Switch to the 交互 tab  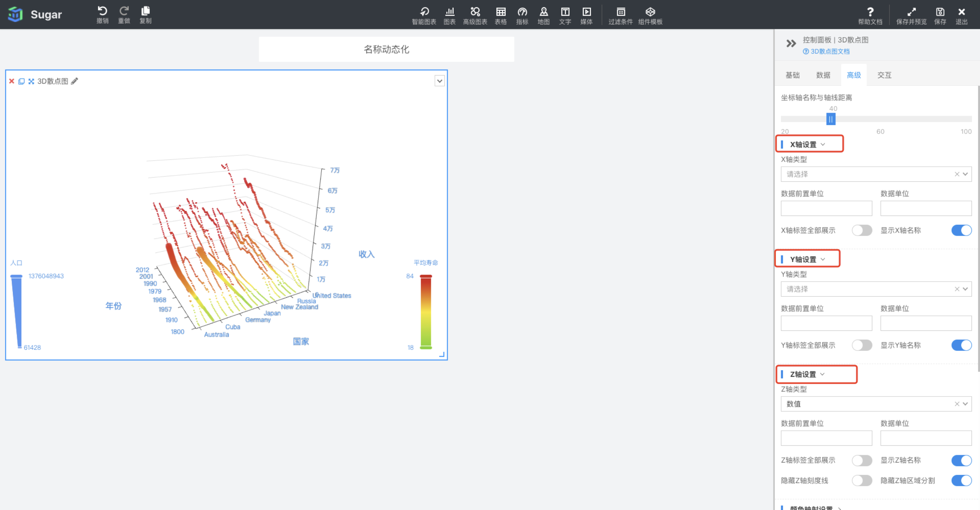884,75
